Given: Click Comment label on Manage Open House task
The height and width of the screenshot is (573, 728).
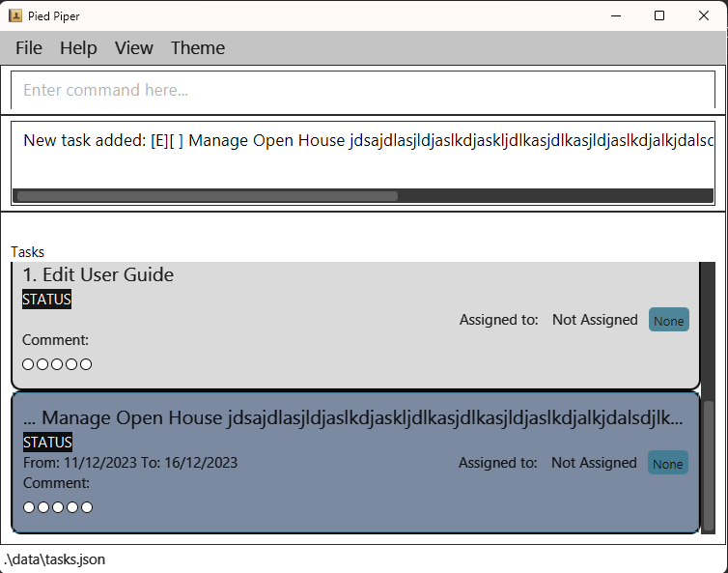Looking at the screenshot, I should point(56,483).
